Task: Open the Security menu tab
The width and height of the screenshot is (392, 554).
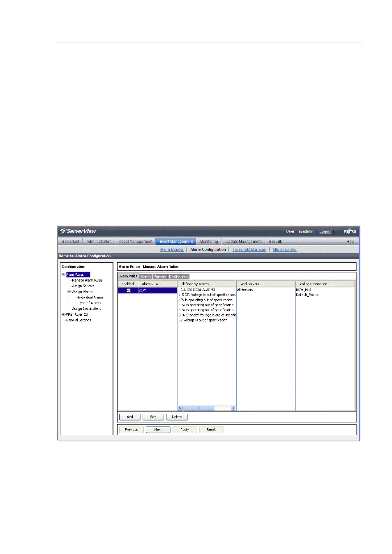Action: [x=276, y=242]
